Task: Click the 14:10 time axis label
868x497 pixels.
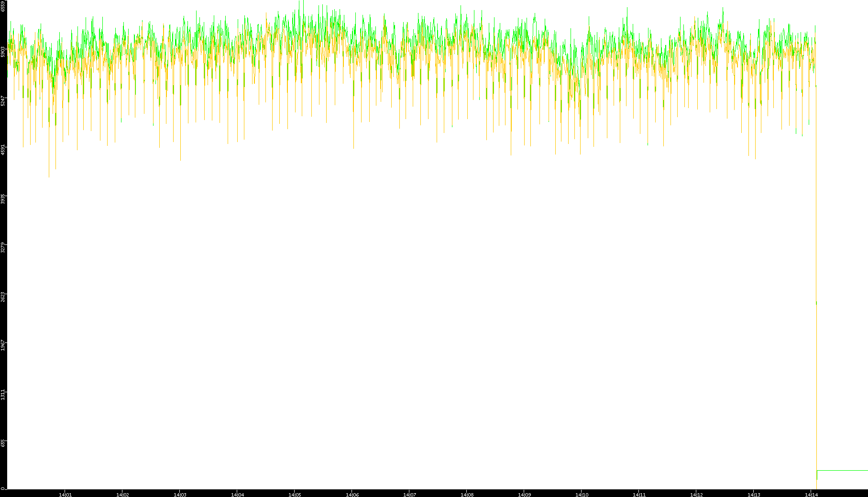Action: click(582, 495)
